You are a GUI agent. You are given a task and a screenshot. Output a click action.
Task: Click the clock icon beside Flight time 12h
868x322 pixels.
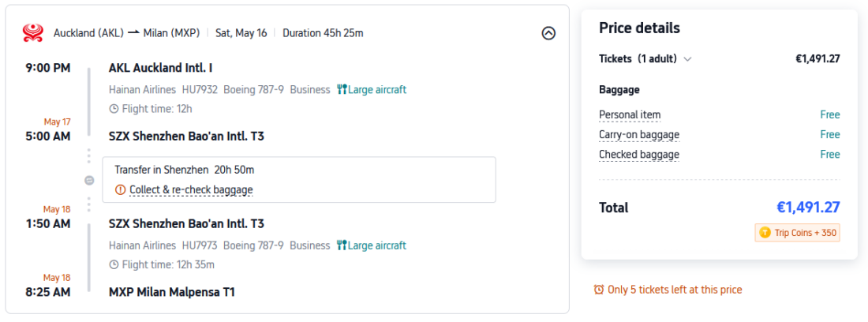pos(114,109)
